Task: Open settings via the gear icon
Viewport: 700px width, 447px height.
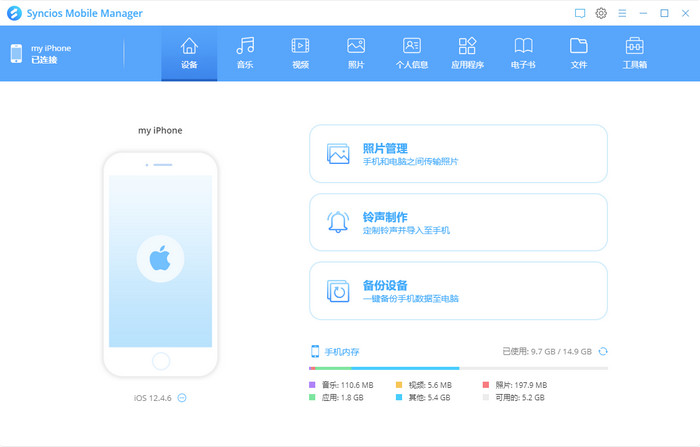Action: pyautogui.click(x=601, y=13)
